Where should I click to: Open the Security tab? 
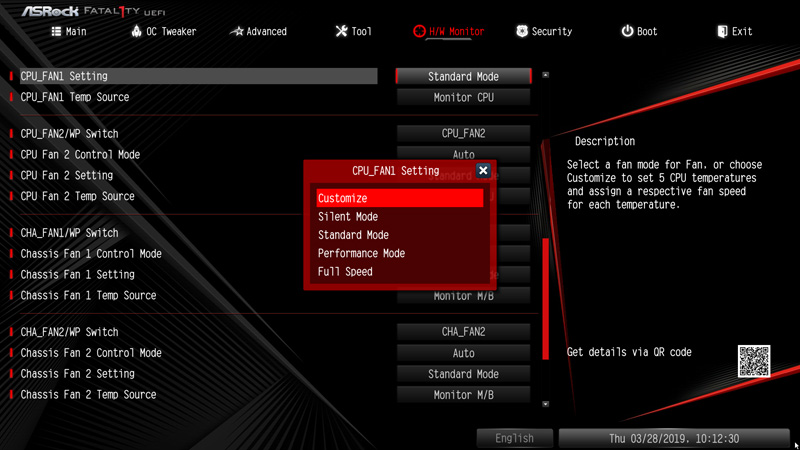pyautogui.click(x=544, y=32)
